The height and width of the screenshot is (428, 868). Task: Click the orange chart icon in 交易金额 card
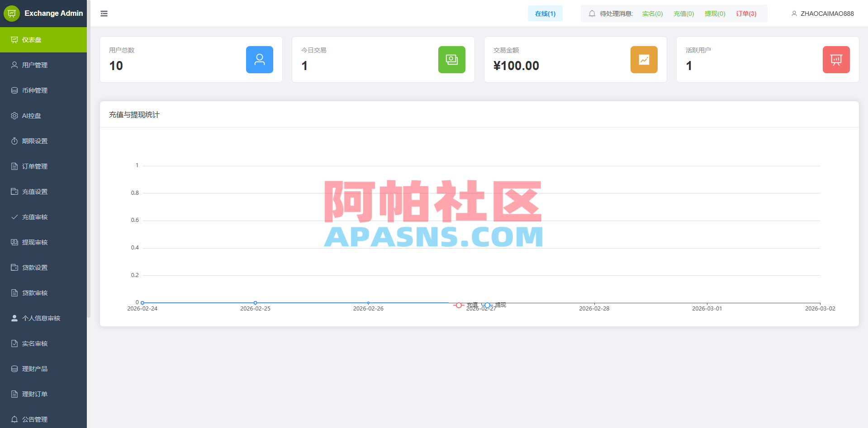point(644,60)
